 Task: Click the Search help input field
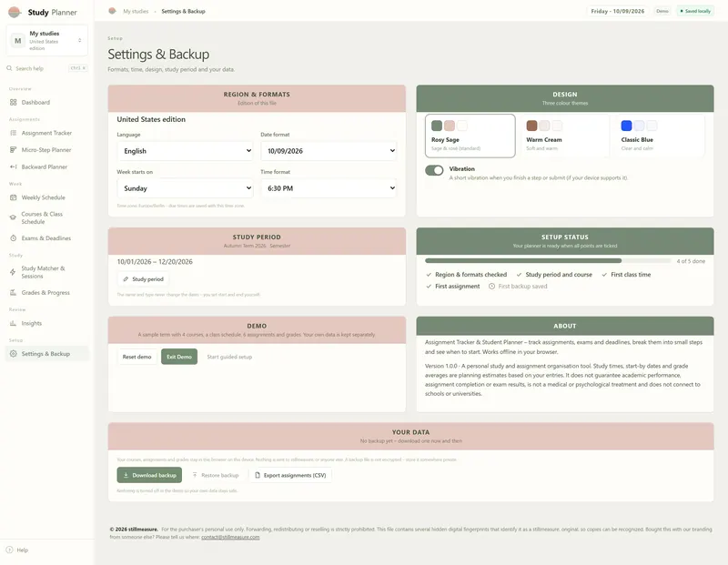[46, 68]
